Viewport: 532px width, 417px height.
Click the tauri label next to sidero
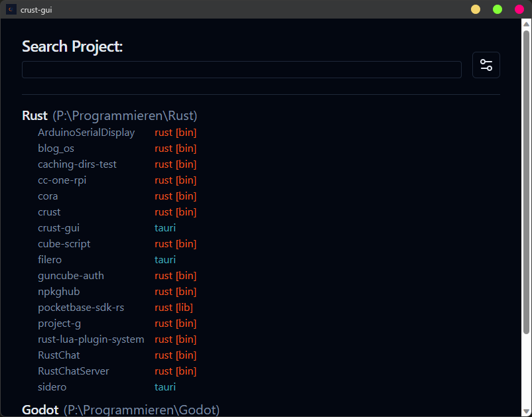point(165,387)
